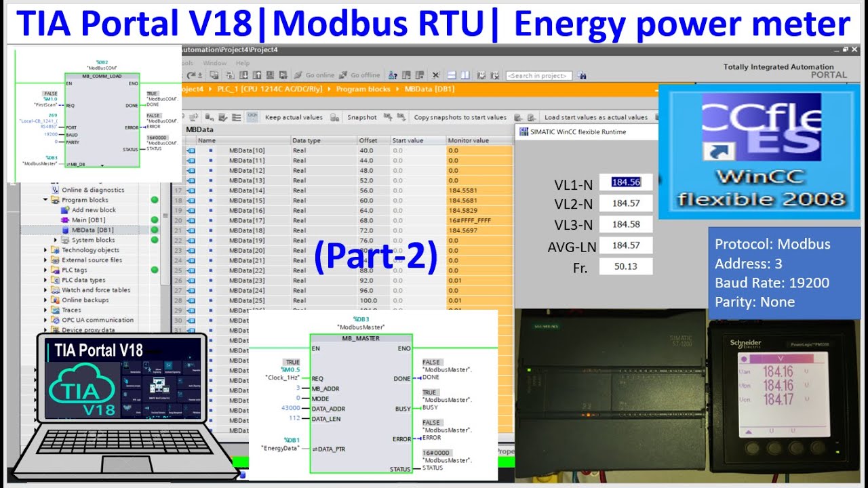
Task: Click the split editor vertically icon
Action: 465,75
